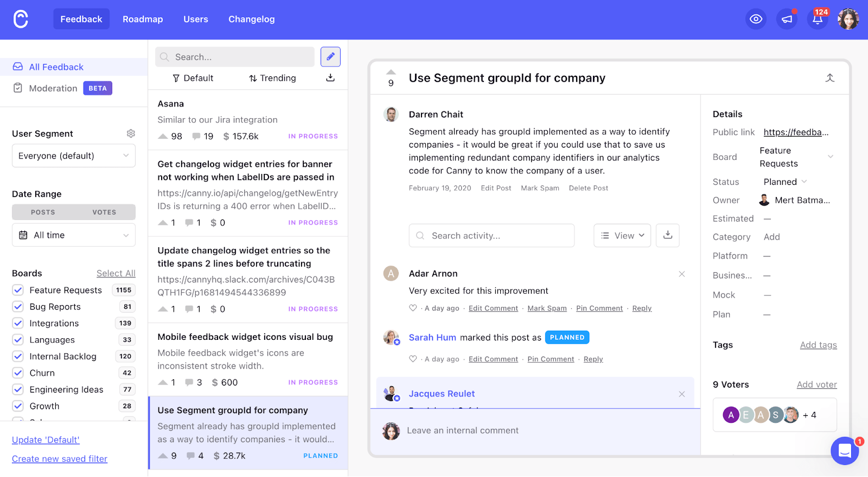Toggle the Integrations board checkbox
This screenshot has width=868, height=477.
coord(18,324)
